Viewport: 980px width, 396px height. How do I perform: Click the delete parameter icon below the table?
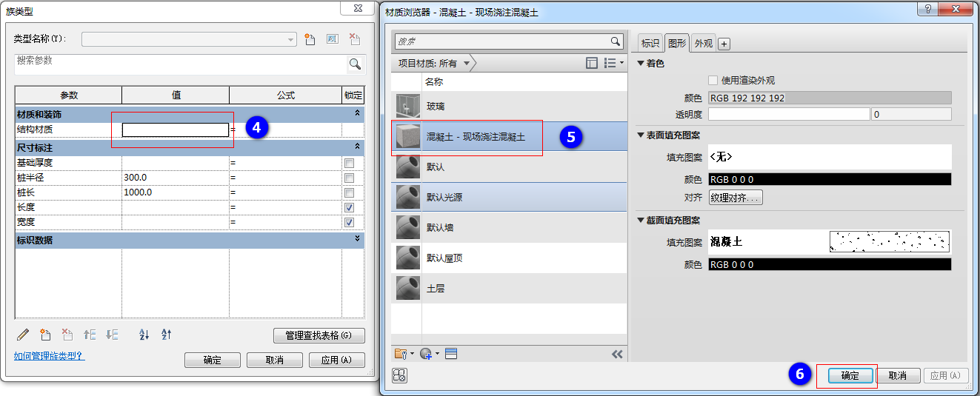coord(67,335)
